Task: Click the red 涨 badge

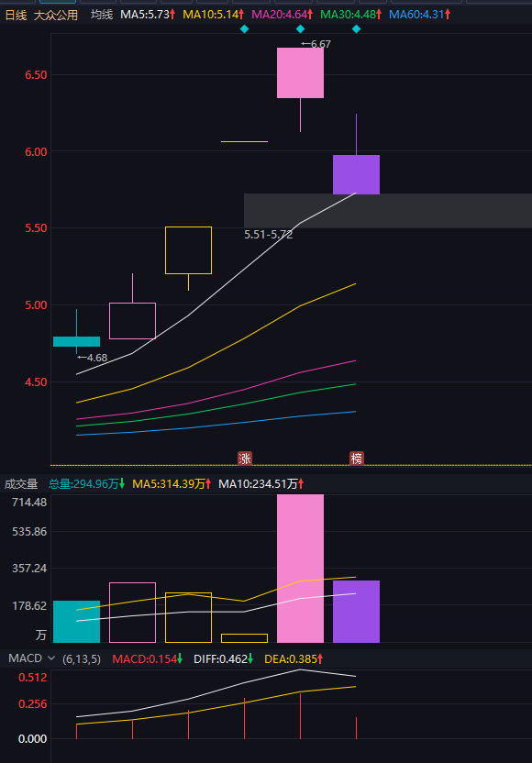Action: tap(244, 459)
